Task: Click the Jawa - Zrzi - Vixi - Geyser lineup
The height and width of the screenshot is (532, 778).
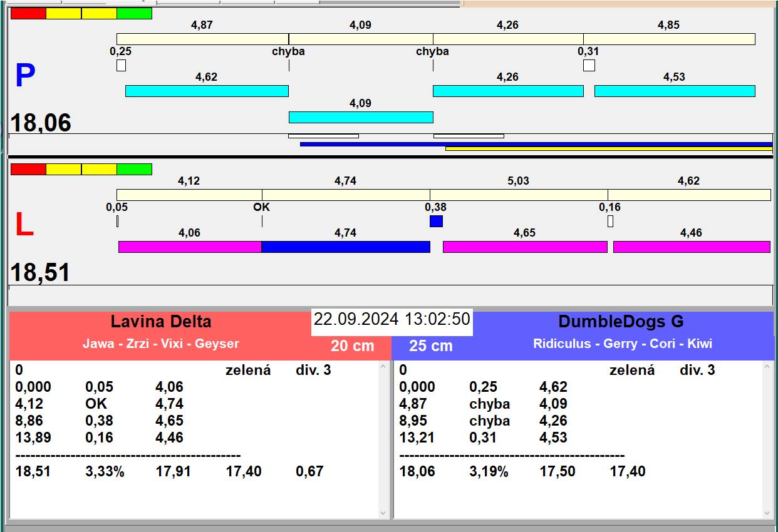Action: coord(161,344)
